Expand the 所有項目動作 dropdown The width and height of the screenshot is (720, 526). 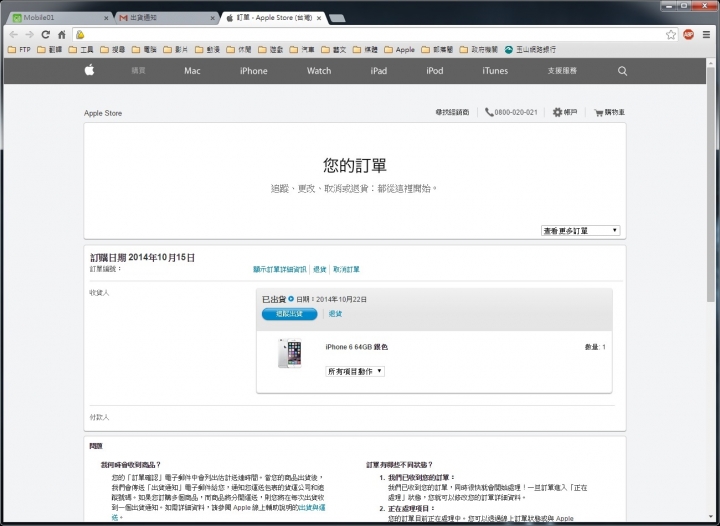click(x=355, y=371)
